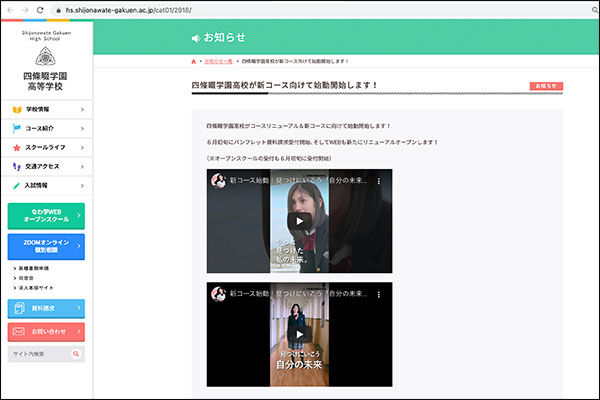The width and height of the screenshot is (600, 400).
Task: Click the chevron on なわ学WEBオープンスクール button
Action: (x=79, y=216)
